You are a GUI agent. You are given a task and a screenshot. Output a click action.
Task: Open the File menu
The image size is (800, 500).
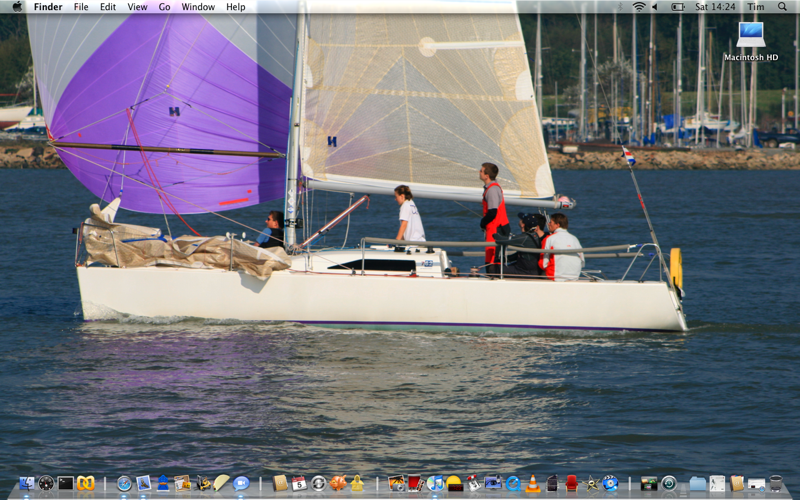click(81, 7)
